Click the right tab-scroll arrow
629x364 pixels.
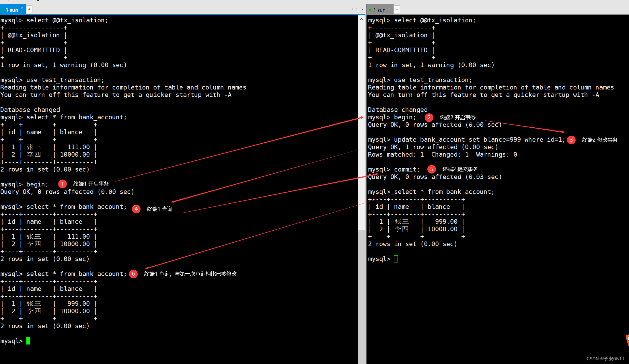click(357, 9)
